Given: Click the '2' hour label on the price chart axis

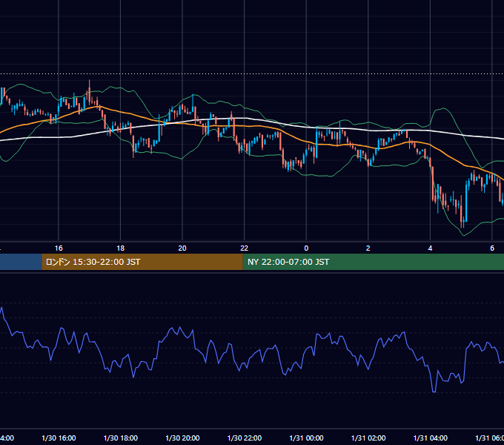Looking at the screenshot, I should pyautogui.click(x=368, y=248).
